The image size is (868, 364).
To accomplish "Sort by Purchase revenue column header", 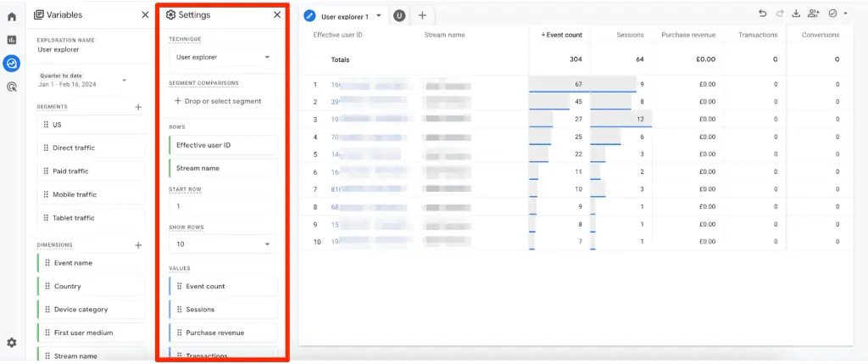I will 688,35.
